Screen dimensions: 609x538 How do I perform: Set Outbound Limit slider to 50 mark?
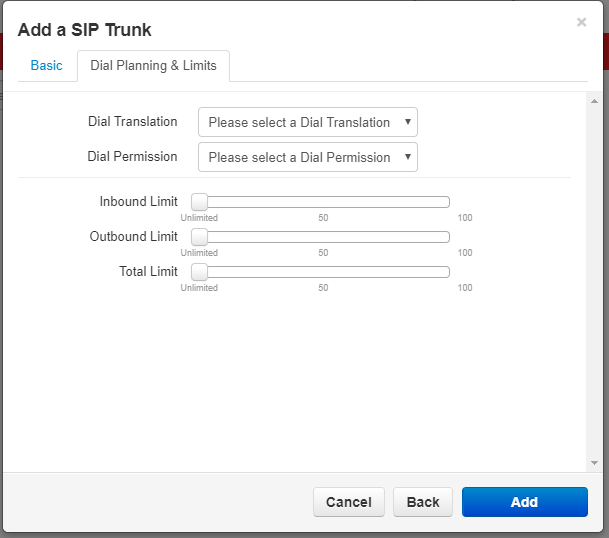(x=323, y=237)
